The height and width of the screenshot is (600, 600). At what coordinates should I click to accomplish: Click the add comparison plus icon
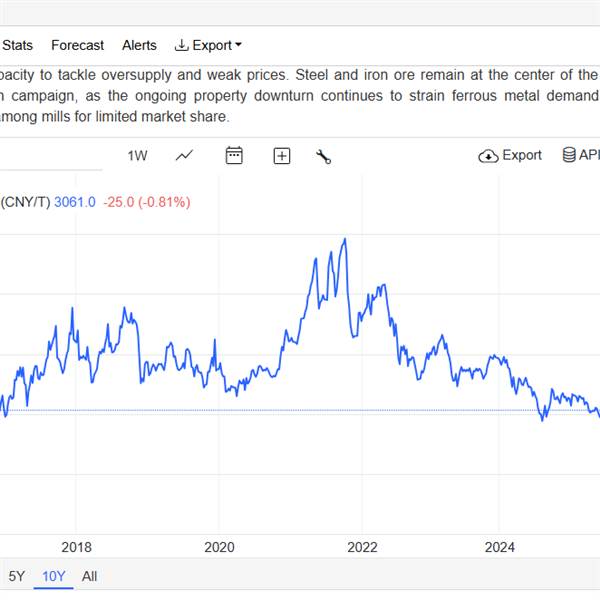click(282, 156)
